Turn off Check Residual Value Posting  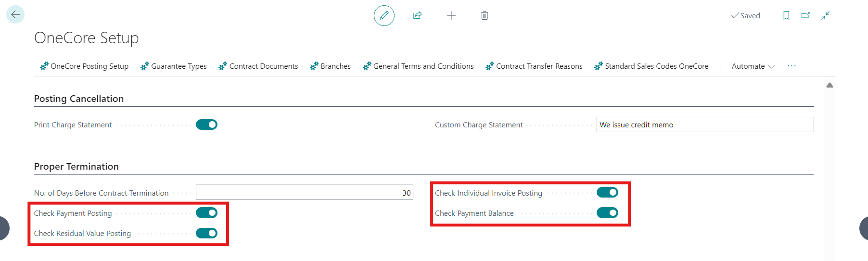point(206,233)
